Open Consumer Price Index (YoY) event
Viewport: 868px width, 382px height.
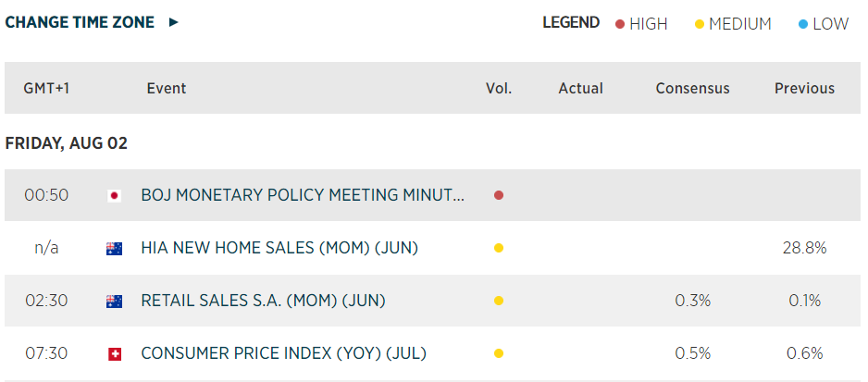pyautogui.click(x=283, y=353)
